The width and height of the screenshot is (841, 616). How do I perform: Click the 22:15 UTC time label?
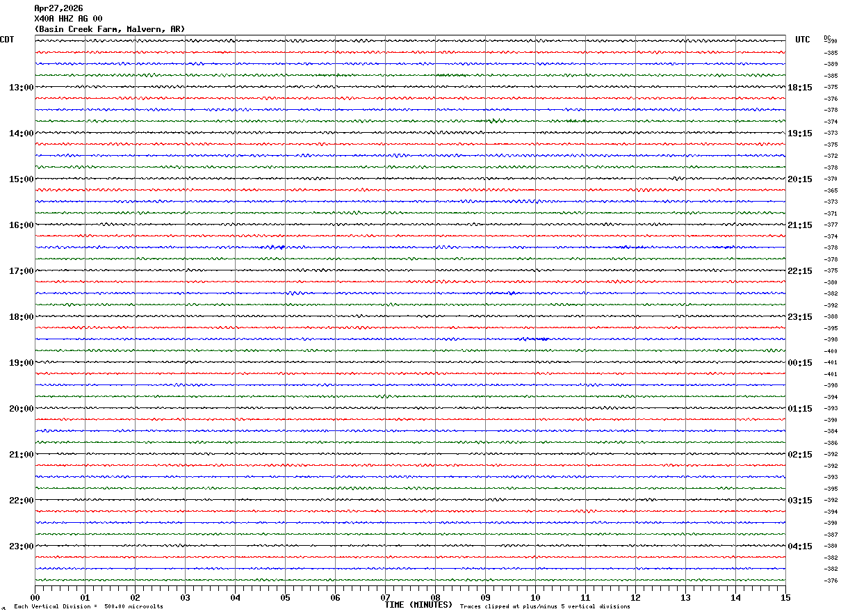[799, 271]
